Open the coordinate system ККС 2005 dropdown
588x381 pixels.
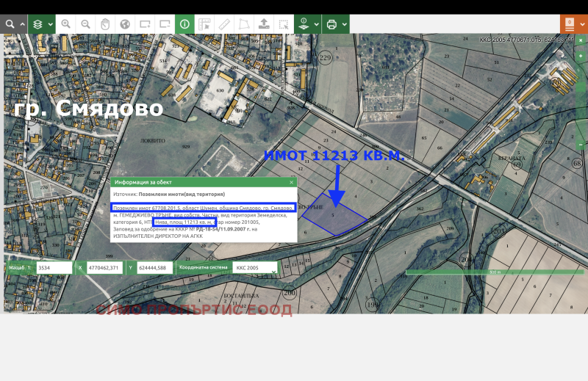pos(256,268)
